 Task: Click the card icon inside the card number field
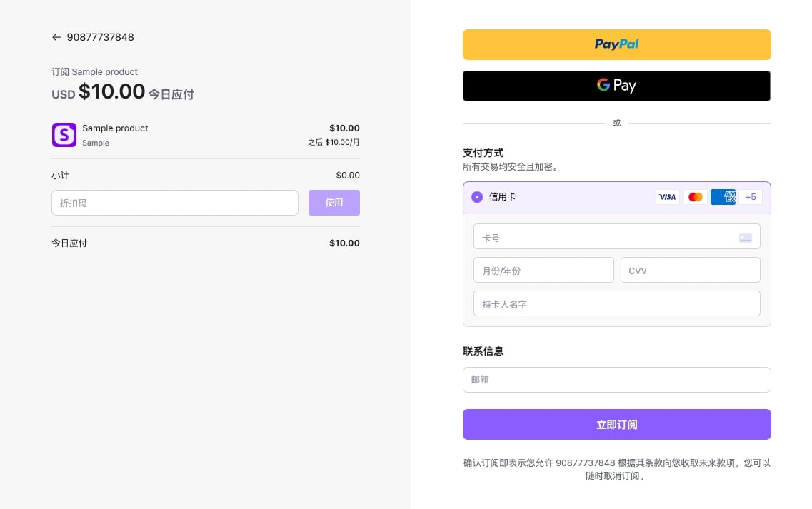click(x=745, y=238)
